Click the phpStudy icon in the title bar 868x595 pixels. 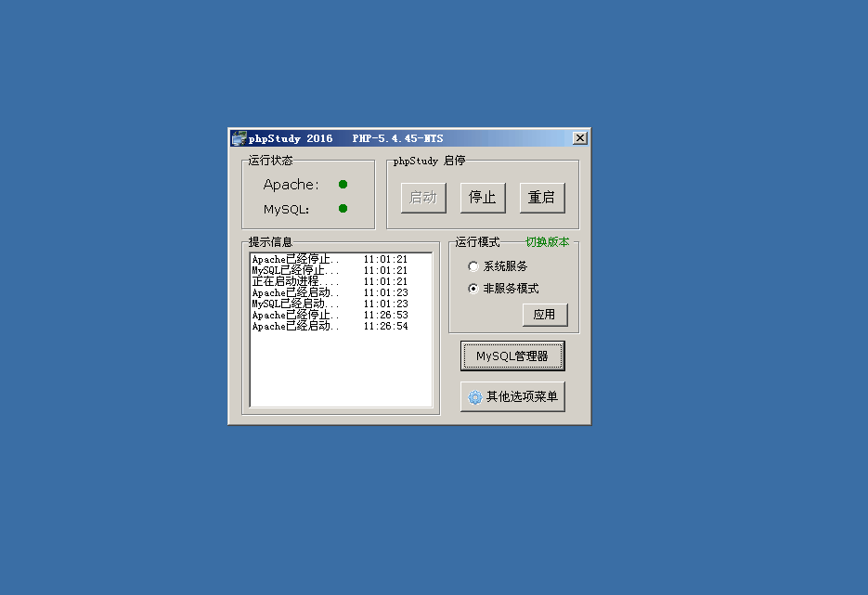(x=238, y=137)
